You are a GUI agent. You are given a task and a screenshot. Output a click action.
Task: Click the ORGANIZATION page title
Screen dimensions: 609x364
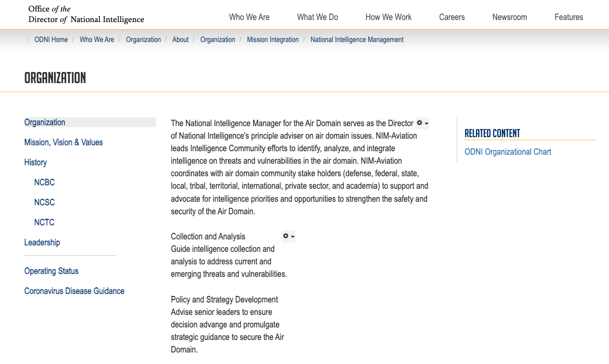(55, 78)
